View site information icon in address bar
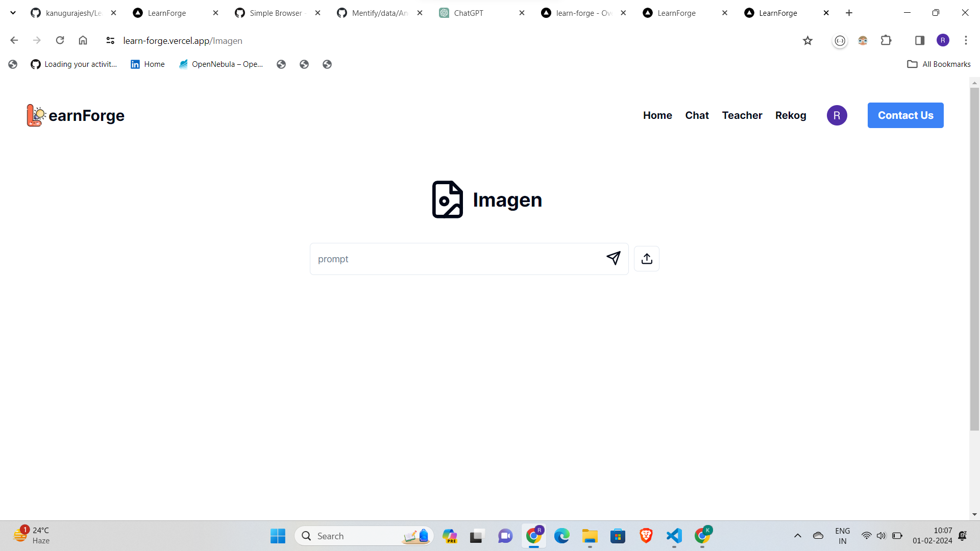The height and width of the screenshot is (551, 980). [x=110, y=41]
